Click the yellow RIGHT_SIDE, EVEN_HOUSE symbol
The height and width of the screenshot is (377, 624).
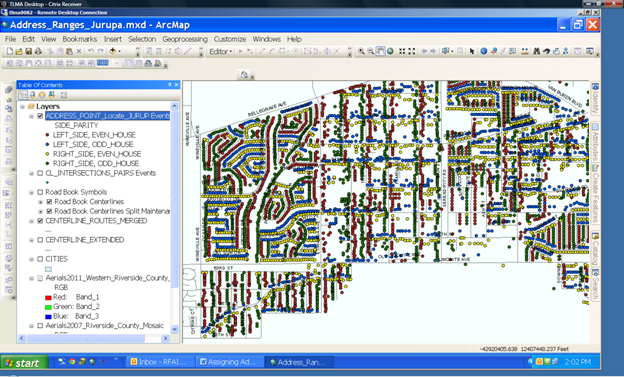[47, 154]
